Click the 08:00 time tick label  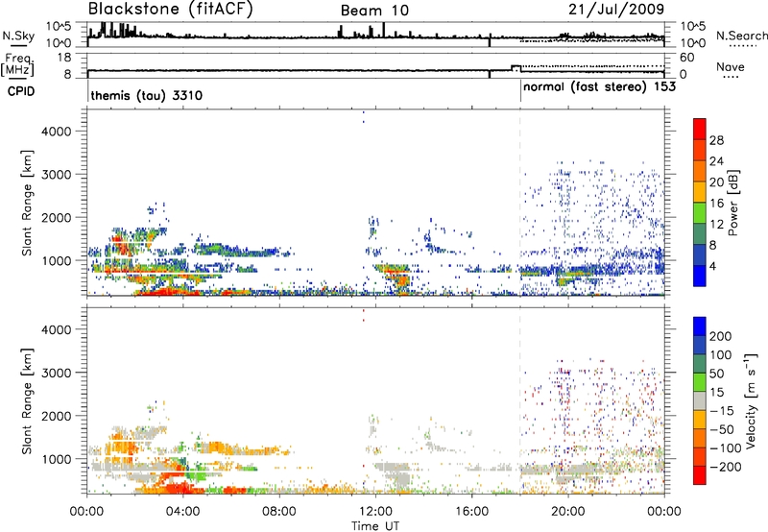coord(279,512)
